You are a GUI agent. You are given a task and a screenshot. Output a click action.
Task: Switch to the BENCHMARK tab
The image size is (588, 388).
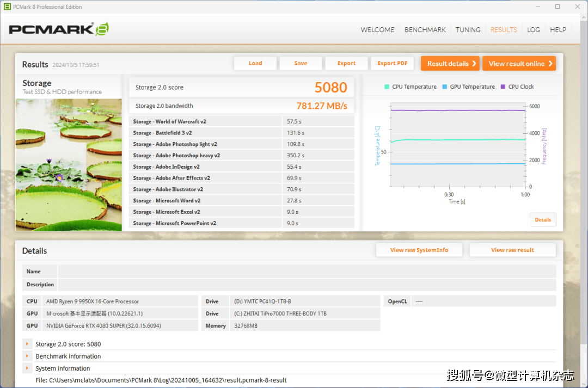click(425, 29)
